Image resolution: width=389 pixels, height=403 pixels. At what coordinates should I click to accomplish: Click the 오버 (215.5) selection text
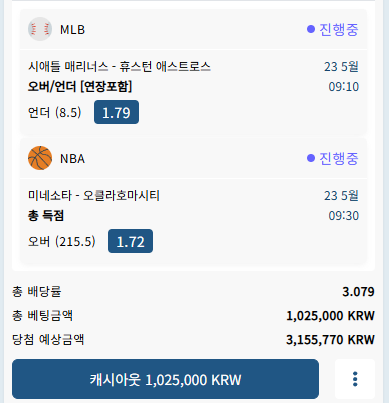coord(62,241)
